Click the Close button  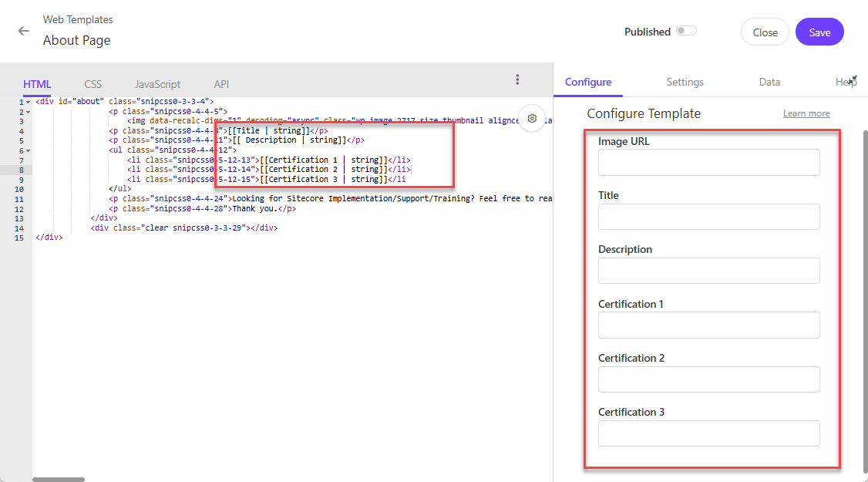pos(765,32)
